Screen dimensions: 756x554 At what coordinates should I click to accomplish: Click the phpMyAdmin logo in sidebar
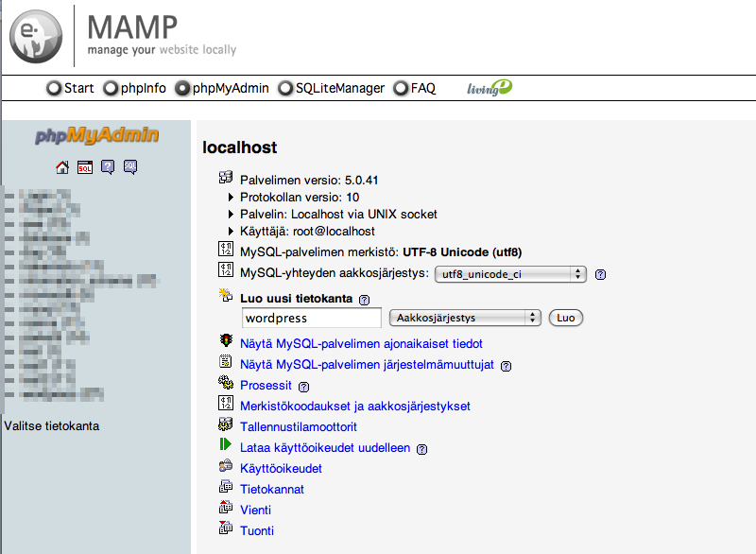(x=97, y=135)
